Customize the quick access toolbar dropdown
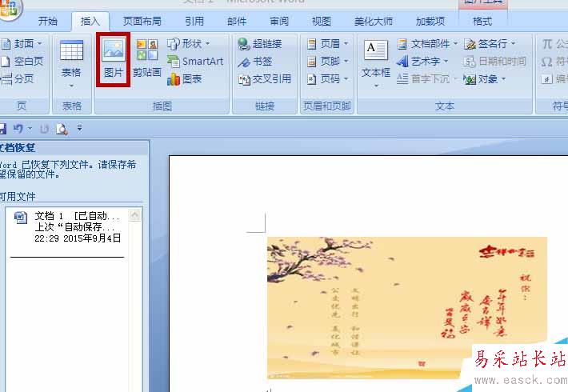Image resolution: width=568 pixels, height=392 pixels. click(80, 128)
